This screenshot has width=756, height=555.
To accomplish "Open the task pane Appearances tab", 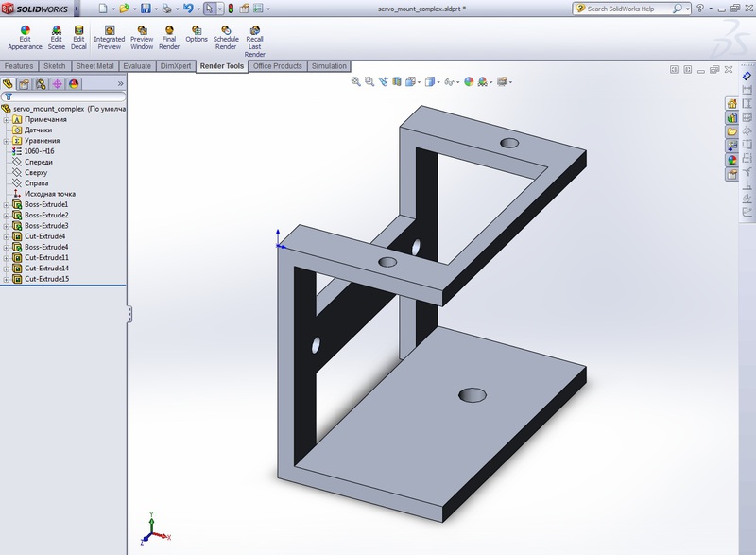I will [732, 160].
